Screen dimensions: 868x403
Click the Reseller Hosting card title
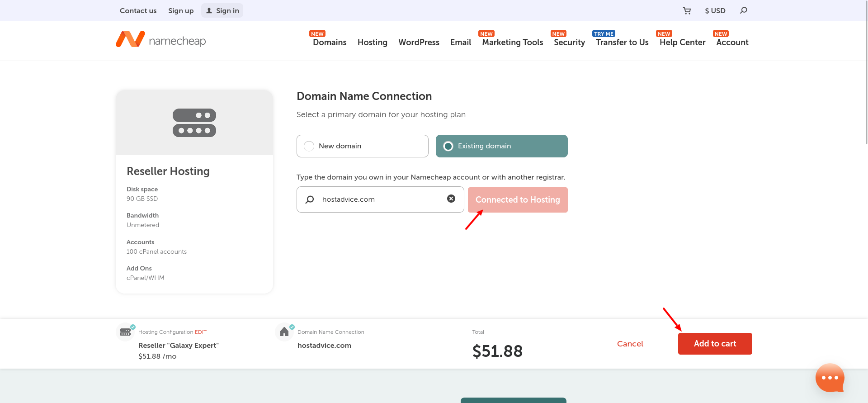(x=168, y=171)
